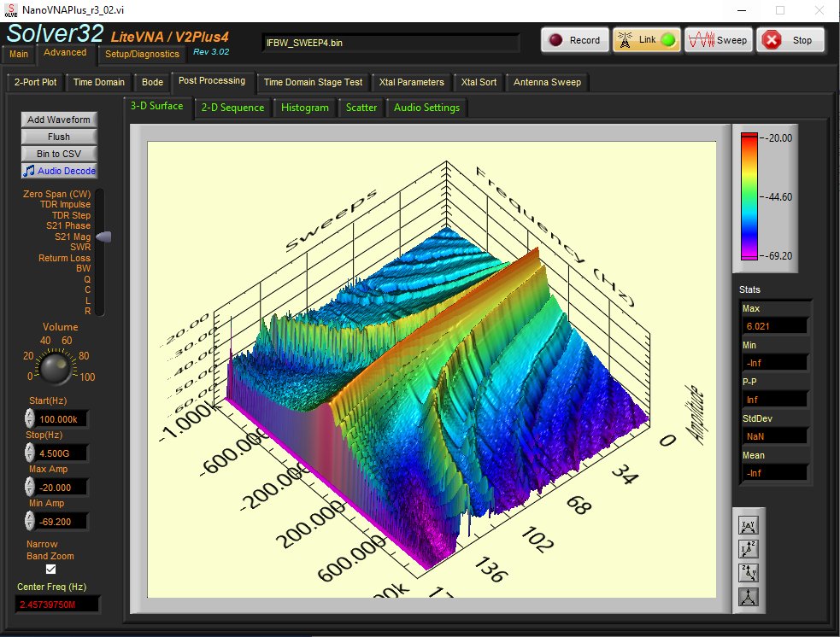840x637 pixels.
Task: Switch to the 2-Port Plot tab
Action: click(x=35, y=82)
